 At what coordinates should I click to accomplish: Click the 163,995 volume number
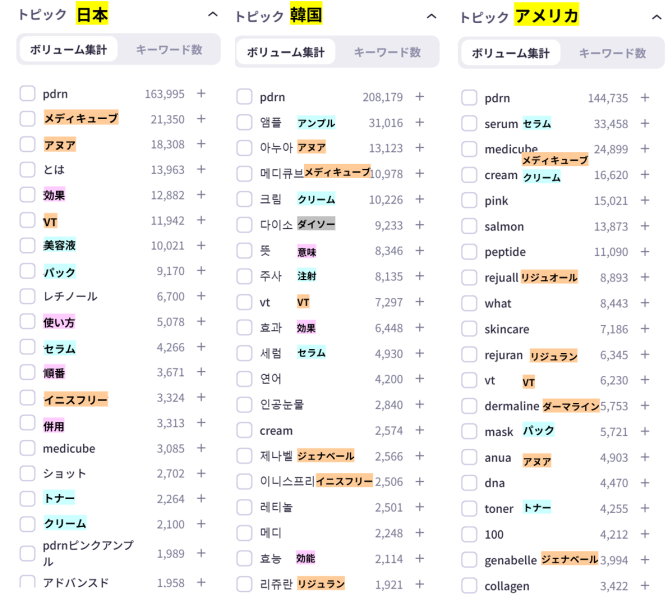(164, 94)
